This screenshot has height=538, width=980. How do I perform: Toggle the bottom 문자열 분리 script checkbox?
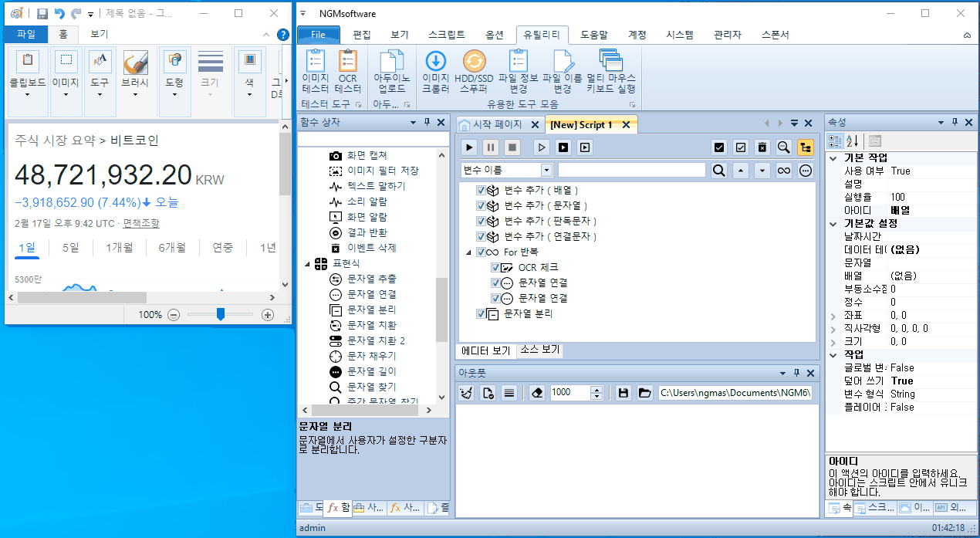(482, 313)
